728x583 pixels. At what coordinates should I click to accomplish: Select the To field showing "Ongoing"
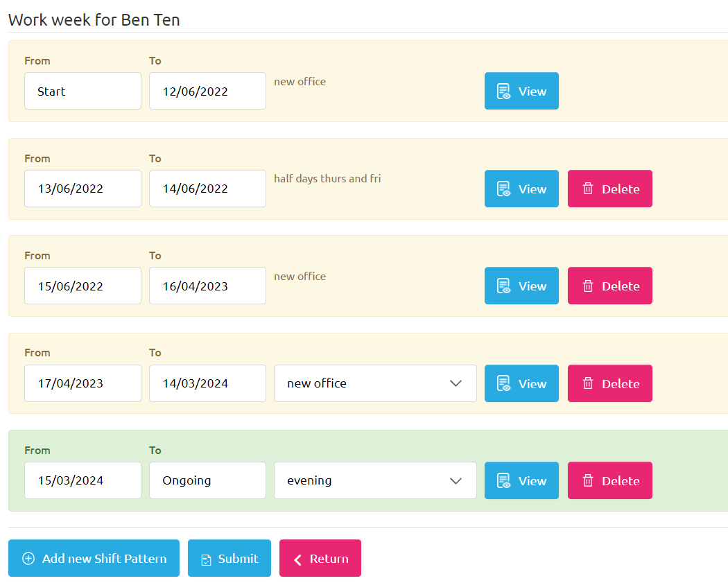pyautogui.click(x=207, y=481)
